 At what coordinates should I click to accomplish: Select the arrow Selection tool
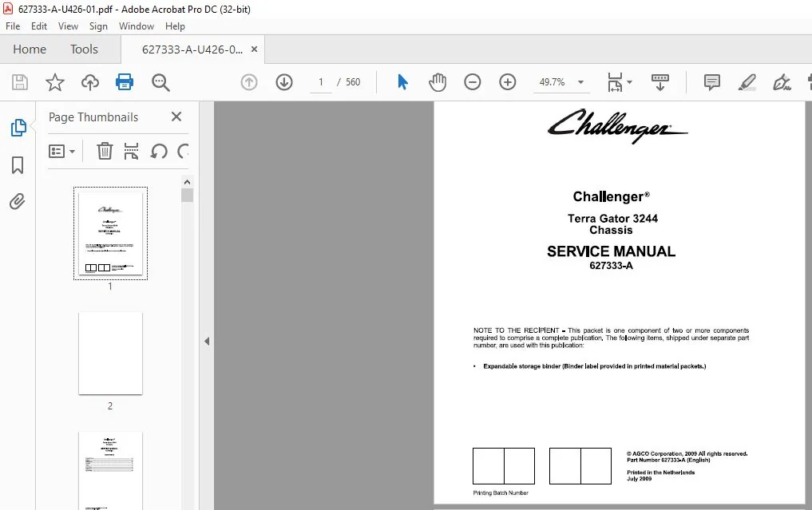click(x=403, y=81)
